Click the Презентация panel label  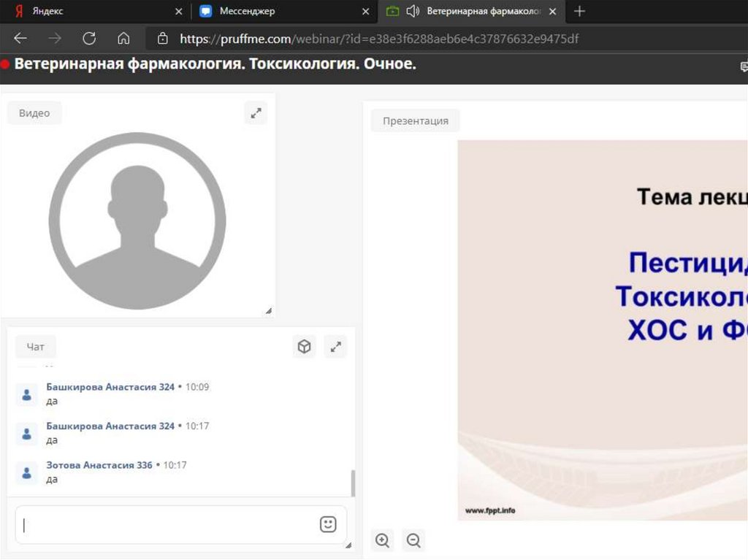(415, 120)
